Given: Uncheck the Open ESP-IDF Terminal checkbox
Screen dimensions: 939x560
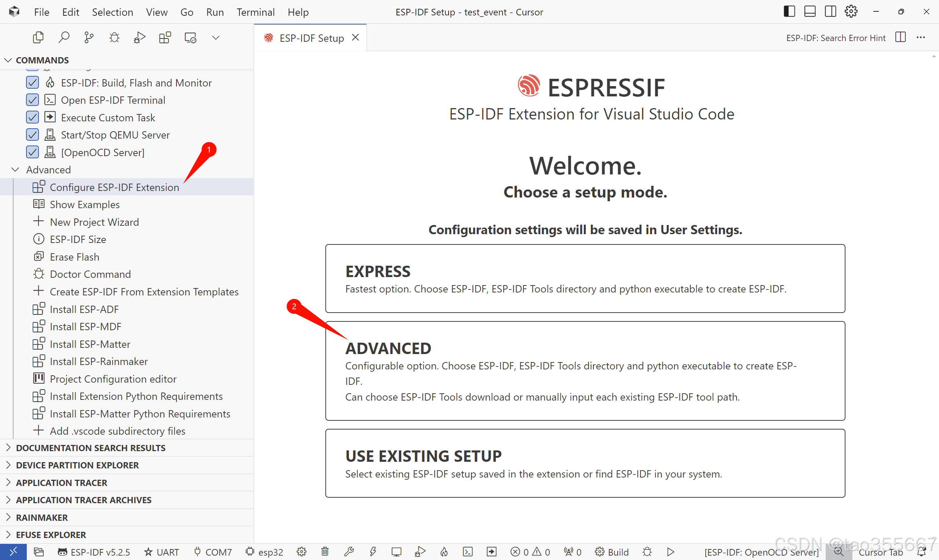Looking at the screenshot, I should pyautogui.click(x=33, y=100).
